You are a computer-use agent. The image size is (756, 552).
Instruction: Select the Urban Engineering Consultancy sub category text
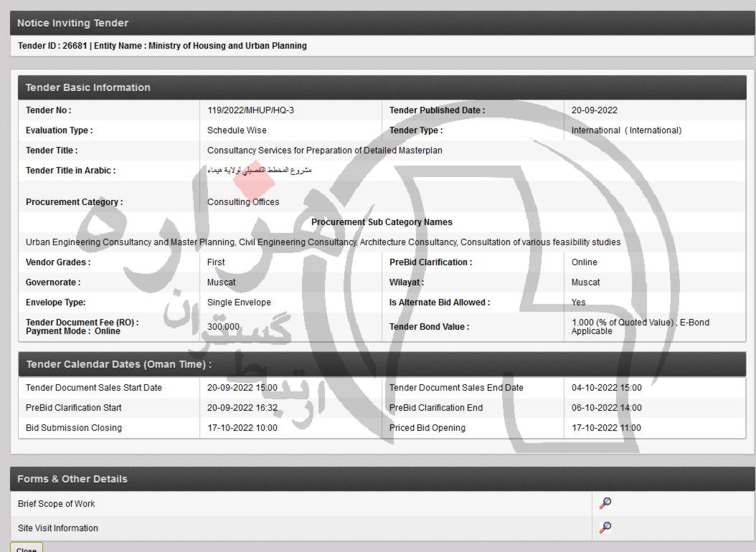pos(323,242)
